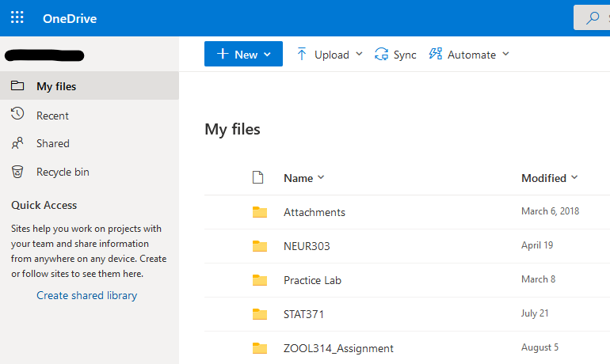Click the Create shared library link
The height and width of the screenshot is (364, 610).
click(86, 295)
